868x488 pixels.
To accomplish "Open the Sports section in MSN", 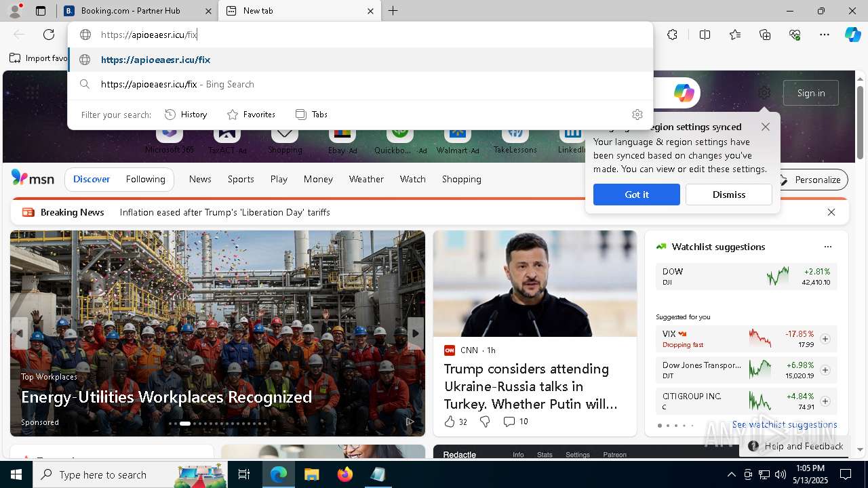I will point(241,179).
